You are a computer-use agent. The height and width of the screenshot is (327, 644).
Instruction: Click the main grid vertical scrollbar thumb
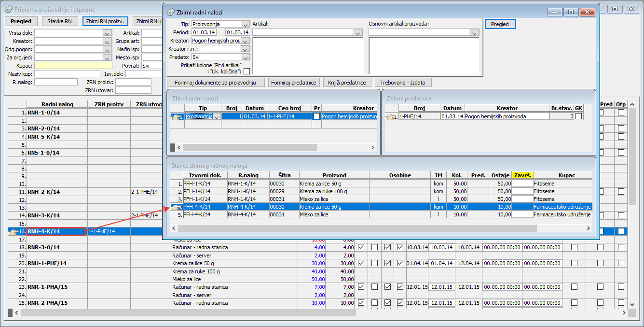pyautogui.click(x=632, y=156)
